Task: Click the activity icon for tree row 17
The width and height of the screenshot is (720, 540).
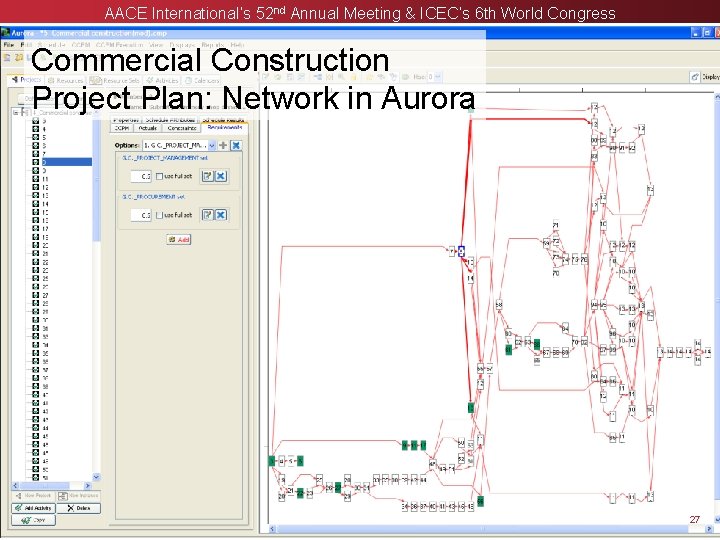Action: pos(36,229)
